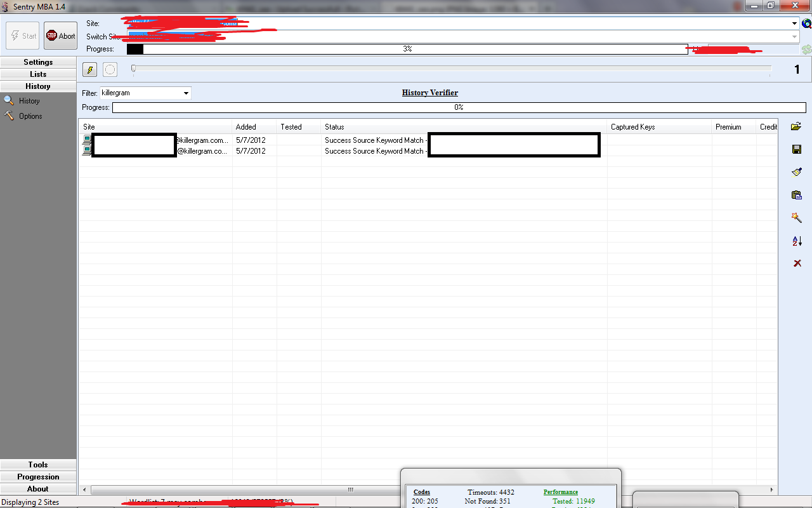
Task: Click the open folder load icon
Action: [x=796, y=126]
